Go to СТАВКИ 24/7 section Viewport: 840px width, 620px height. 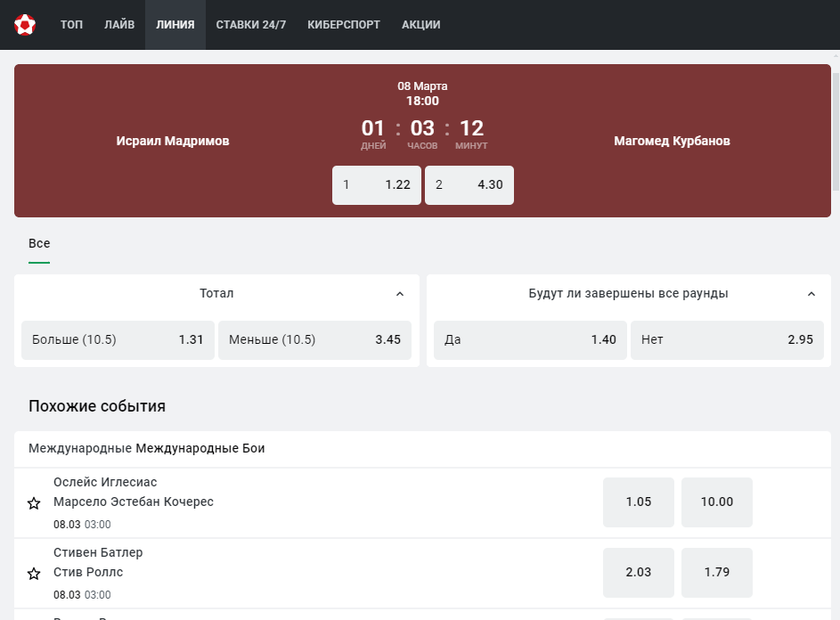[250, 25]
